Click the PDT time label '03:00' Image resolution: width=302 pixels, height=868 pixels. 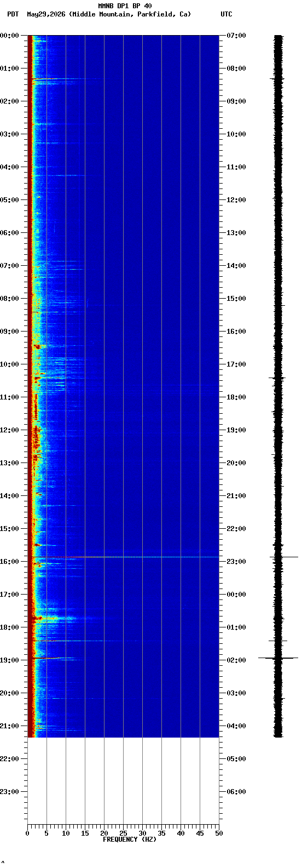click(9, 134)
